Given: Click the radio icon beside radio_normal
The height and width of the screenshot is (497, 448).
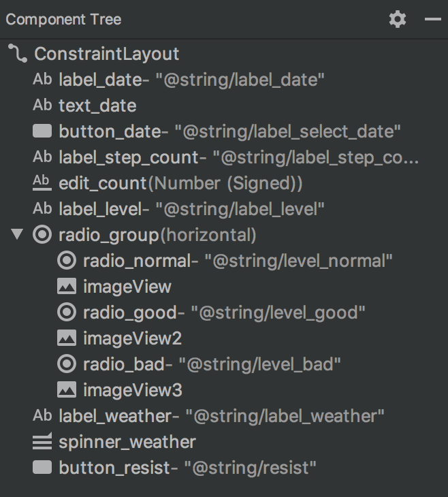Looking at the screenshot, I should coord(67,261).
